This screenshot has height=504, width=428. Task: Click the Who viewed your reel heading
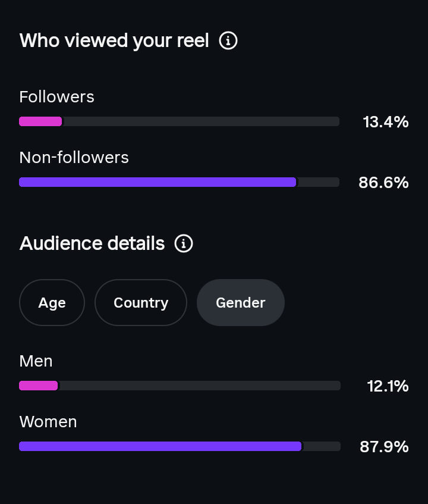pyautogui.click(x=114, y=41)
